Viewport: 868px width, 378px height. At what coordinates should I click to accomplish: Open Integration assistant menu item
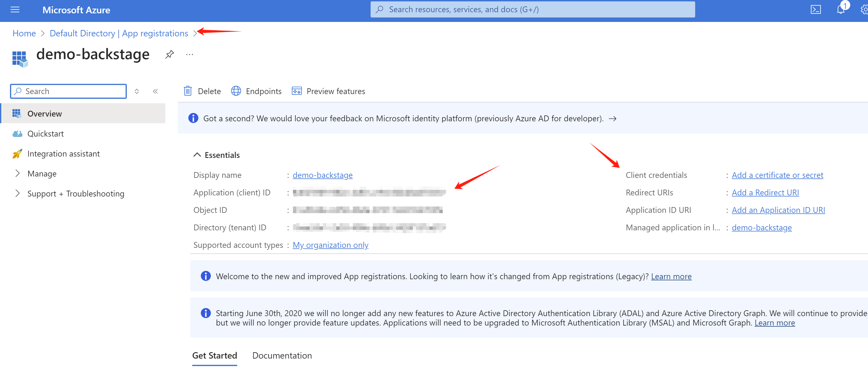(x=63, y=154)
